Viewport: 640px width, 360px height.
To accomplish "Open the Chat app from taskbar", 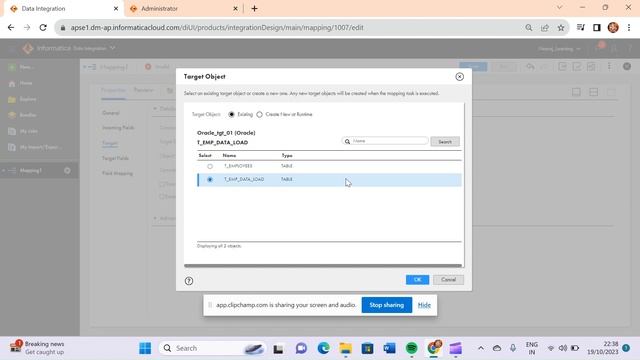I will coord(301,348).
